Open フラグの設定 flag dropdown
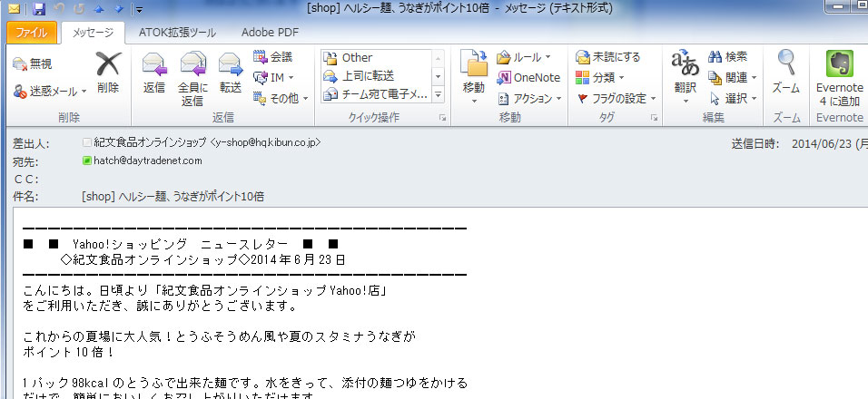 coord(616,98)
